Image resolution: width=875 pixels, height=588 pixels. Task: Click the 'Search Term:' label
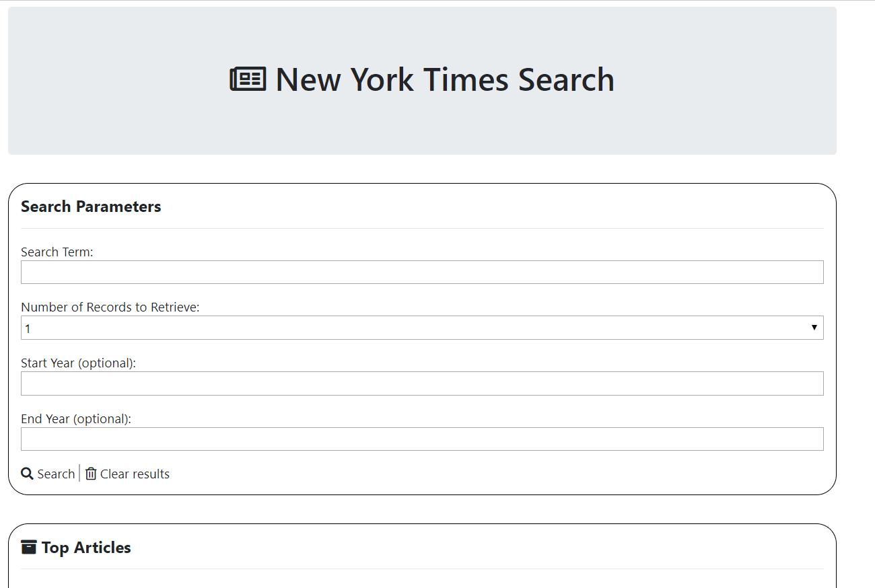click(x=57, y=252)
